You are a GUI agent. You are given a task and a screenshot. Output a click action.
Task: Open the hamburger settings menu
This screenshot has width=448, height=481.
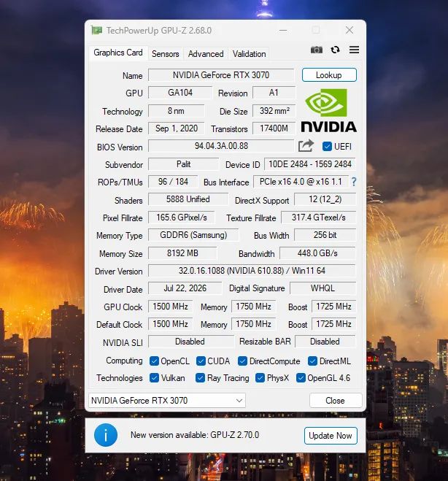[354, 50]
